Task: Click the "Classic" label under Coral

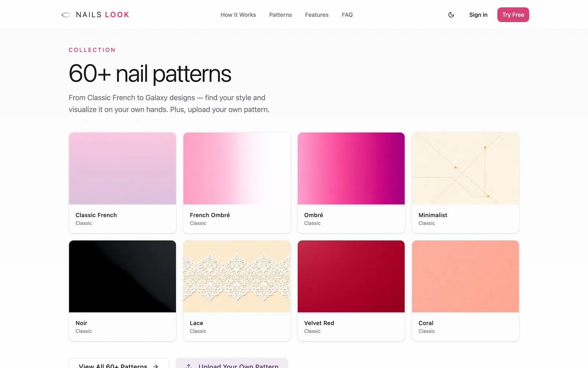Action: (x=427, y=331)
